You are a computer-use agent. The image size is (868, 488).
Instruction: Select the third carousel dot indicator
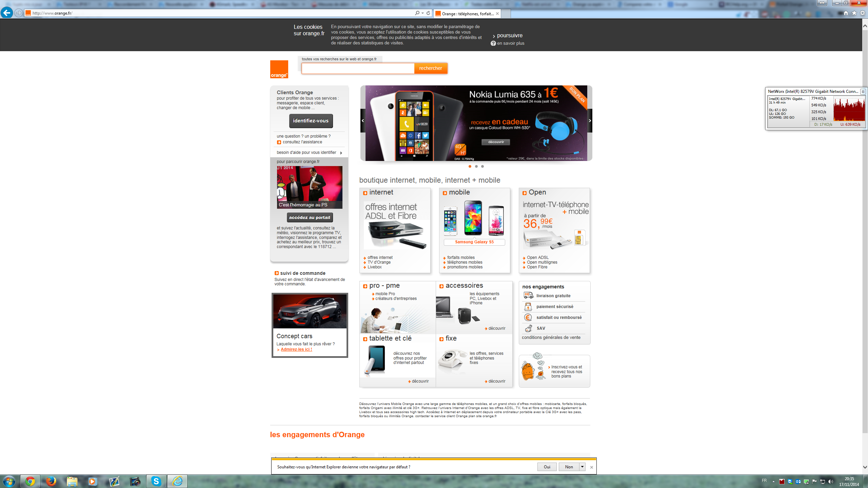click(x=482, y=166)
